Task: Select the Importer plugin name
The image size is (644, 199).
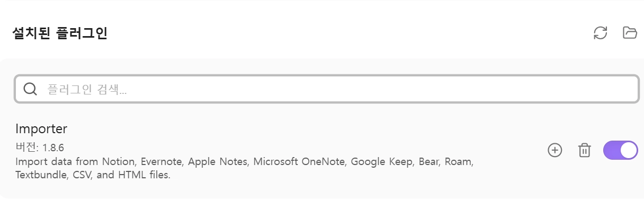Action: 41,129
